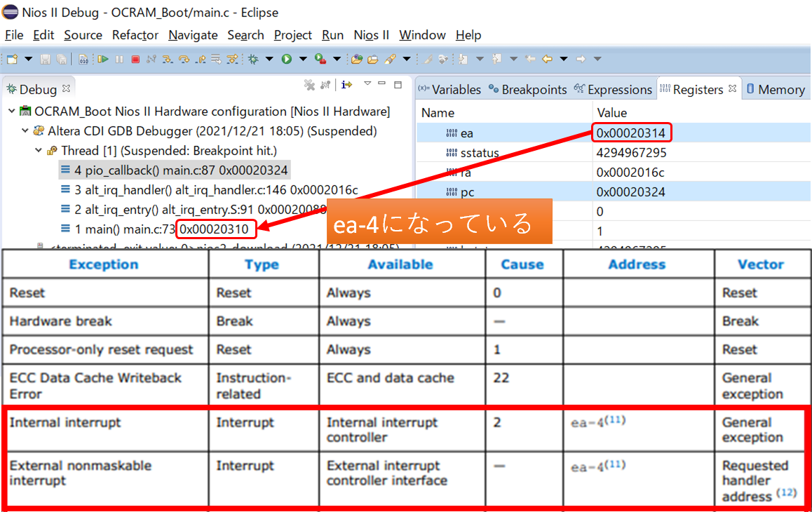Select the alt_irq_handler() stack frame
Viewport: 812px width, 512px height.
coord(216,189)
